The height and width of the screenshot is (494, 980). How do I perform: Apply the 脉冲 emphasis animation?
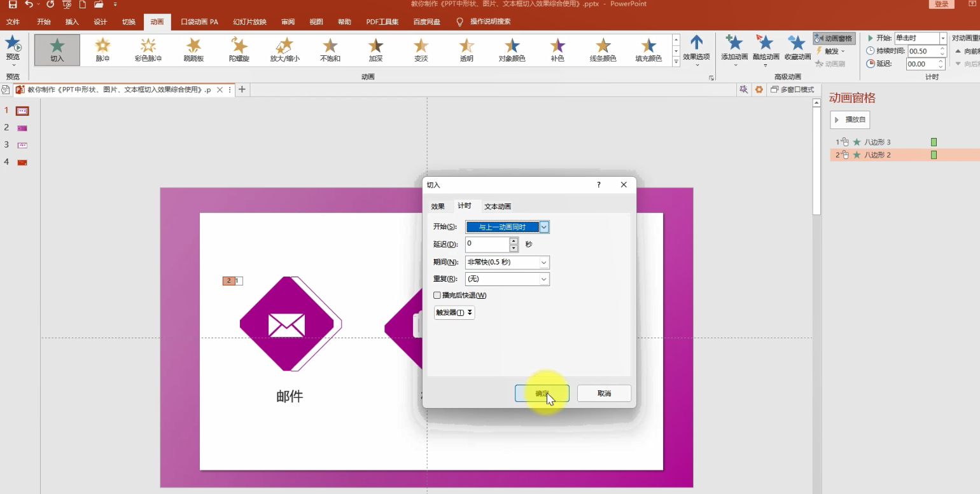point(102,50)
